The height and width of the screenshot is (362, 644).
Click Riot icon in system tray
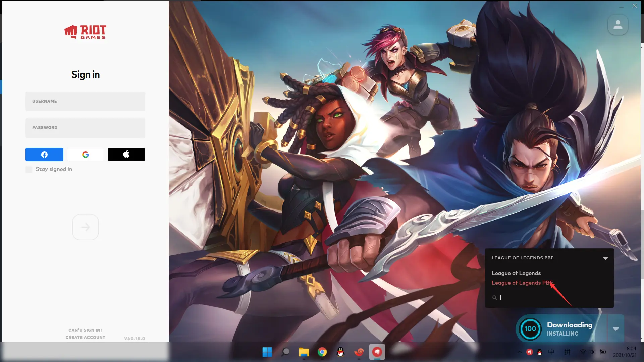530,352
